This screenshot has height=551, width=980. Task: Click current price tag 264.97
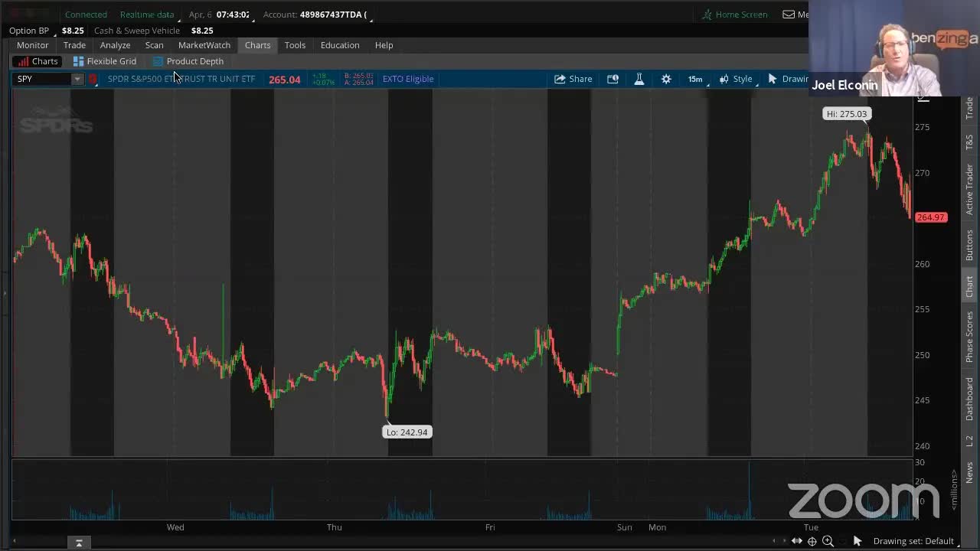coord(931,217)
